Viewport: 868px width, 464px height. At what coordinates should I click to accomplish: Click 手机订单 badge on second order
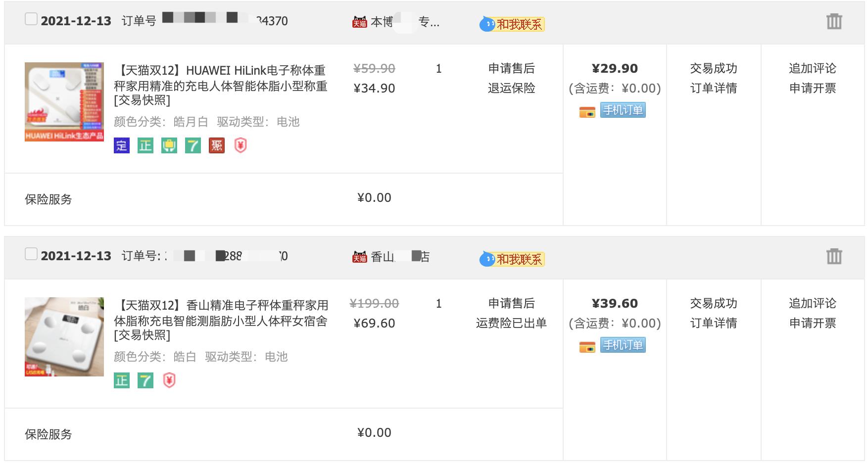pos(623,345)
